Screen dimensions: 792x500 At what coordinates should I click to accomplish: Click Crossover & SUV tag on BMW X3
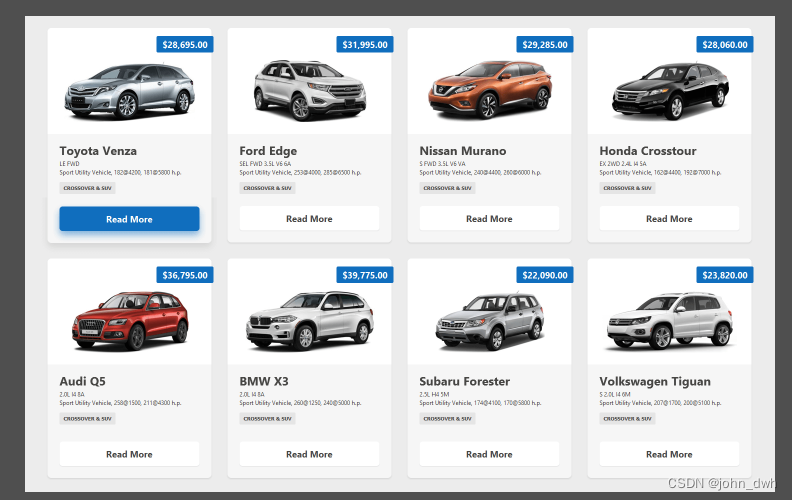click(x=267, y=419)
